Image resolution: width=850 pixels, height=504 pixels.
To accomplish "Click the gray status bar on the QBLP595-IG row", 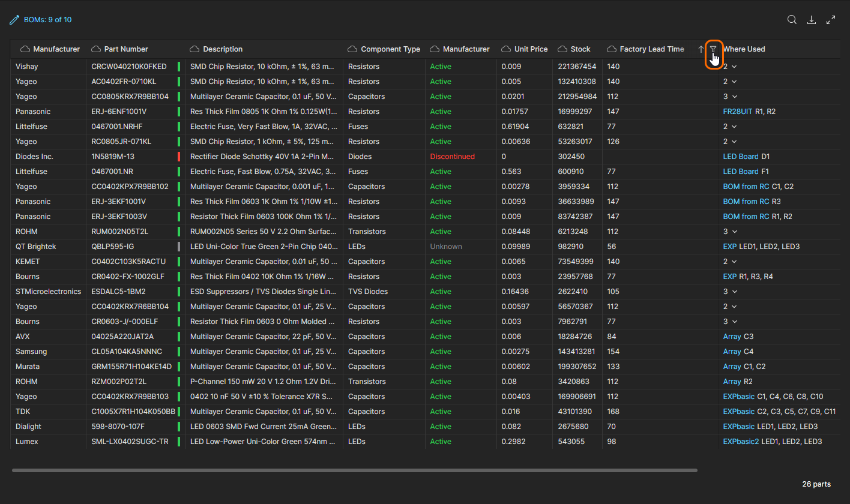I will [x=179, y=247].
